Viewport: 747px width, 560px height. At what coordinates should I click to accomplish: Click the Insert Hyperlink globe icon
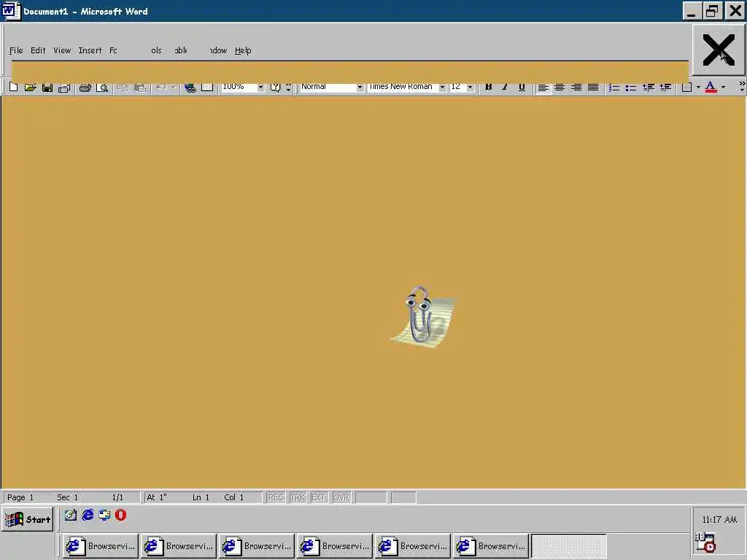pos(190,87)
